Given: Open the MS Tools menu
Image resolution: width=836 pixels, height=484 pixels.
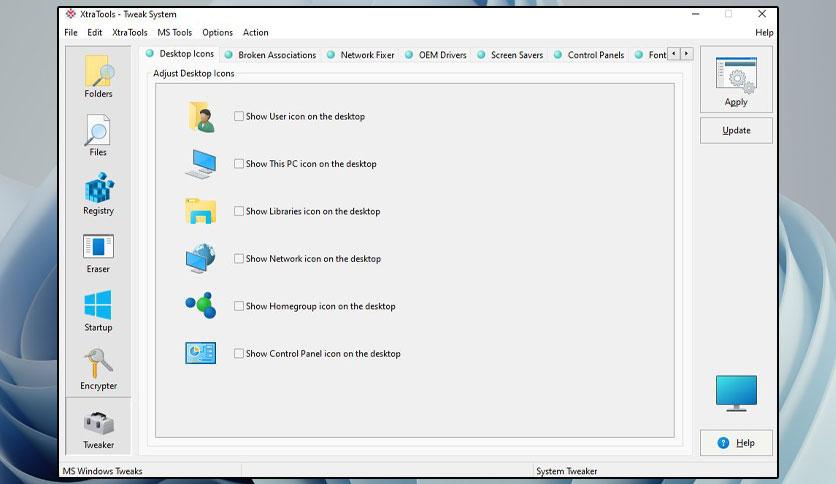Looking at the screenshot, I should pyautogui.click(x=174, y=33).
